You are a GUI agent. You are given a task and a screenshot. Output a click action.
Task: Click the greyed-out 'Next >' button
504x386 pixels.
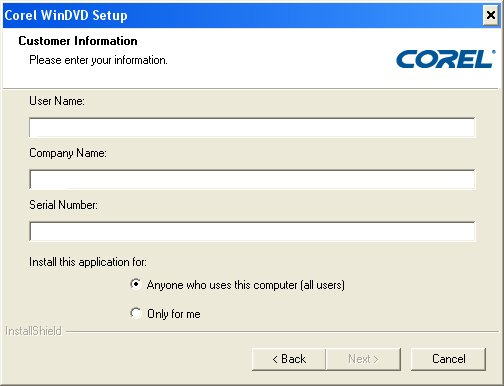(x=363, y=359)
